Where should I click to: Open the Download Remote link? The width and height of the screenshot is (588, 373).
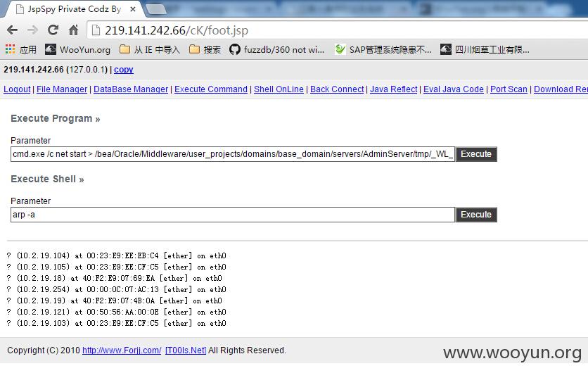click(561, 89)
